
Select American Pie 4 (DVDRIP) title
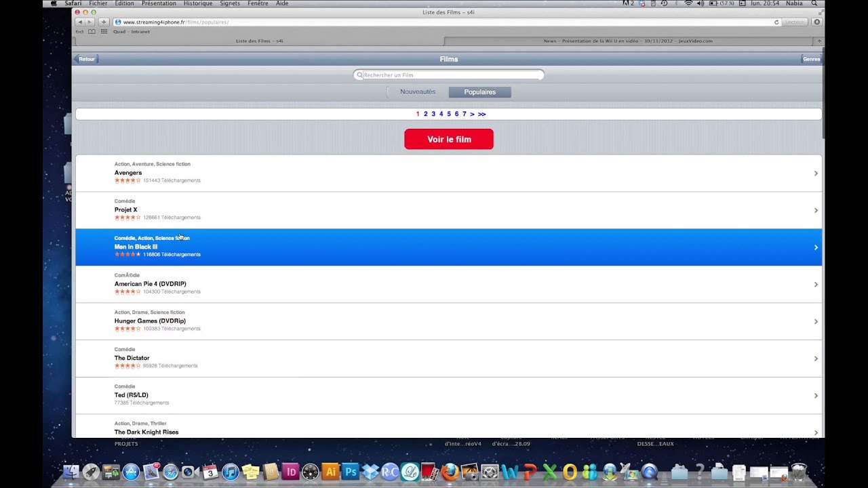click(x=150, y=284)
